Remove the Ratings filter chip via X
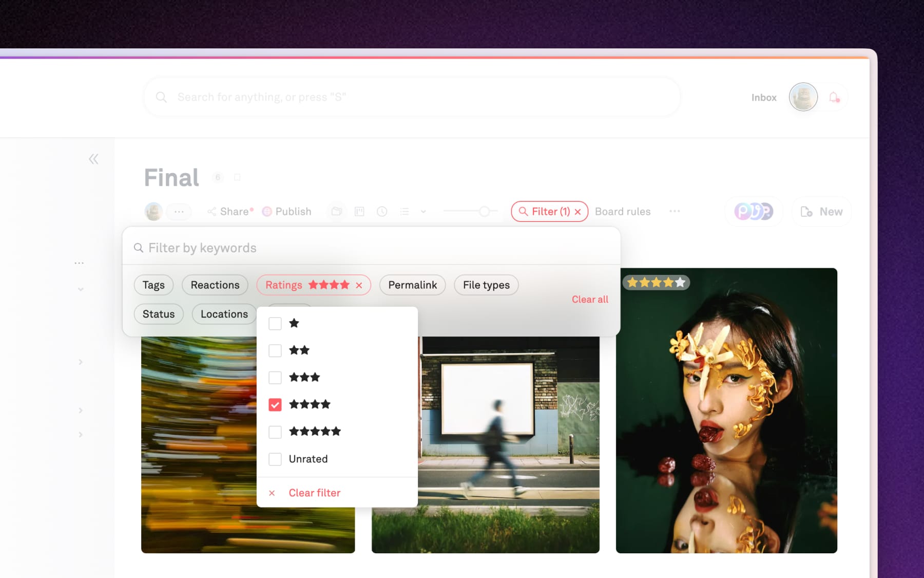The width and height of the screenshot is (924, 578). (359, 285)
